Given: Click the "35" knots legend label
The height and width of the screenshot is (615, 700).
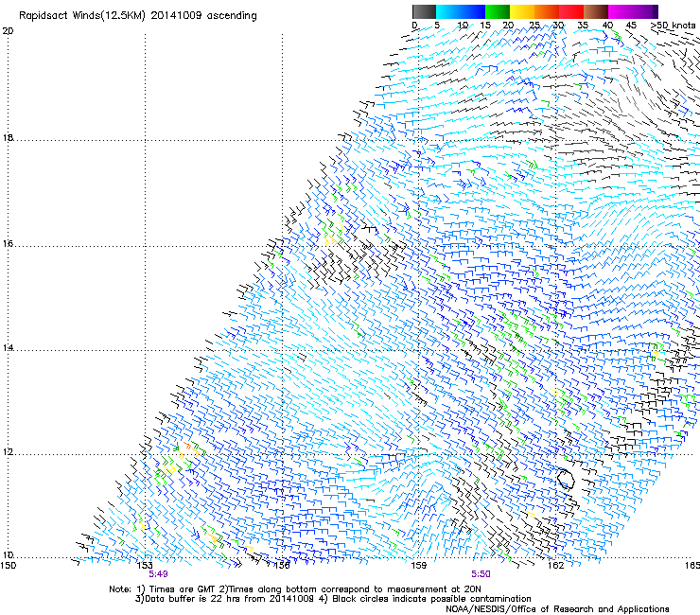Looking at the screenshot, I should coord(583,26).
